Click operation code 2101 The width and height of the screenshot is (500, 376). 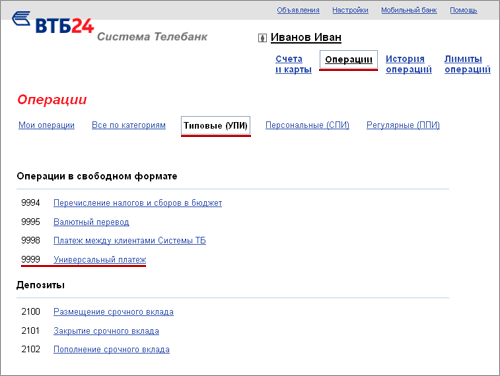click(31, 331)
